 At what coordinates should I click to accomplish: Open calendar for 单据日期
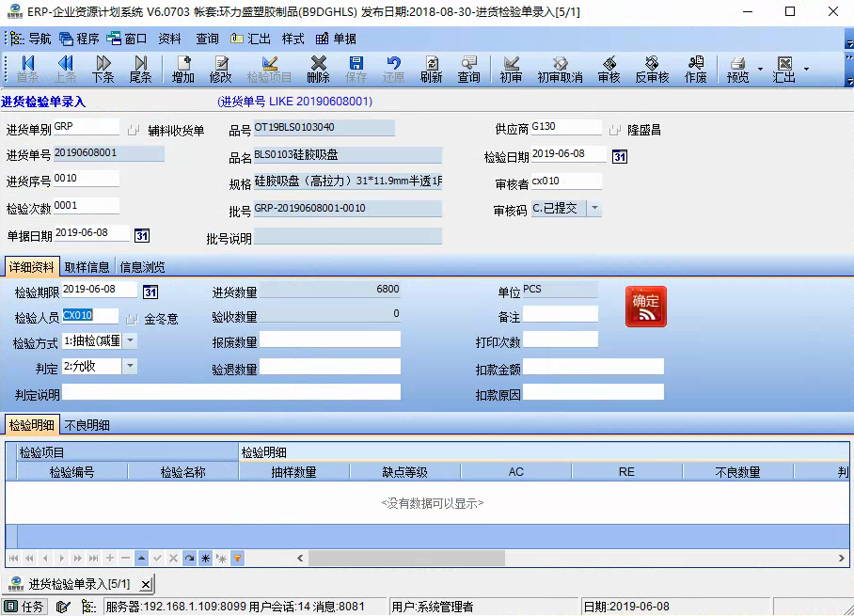[142, 236]
